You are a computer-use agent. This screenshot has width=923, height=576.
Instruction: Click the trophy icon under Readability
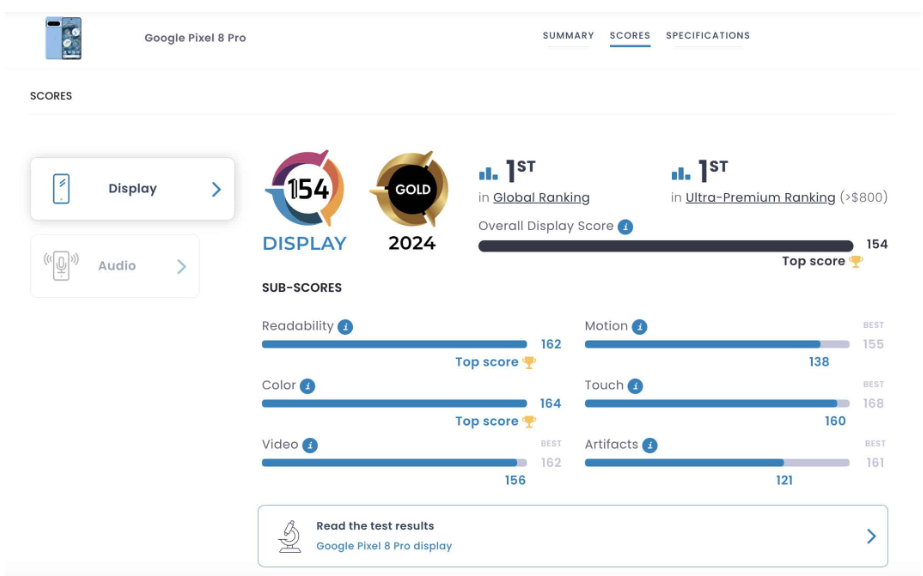coord(529,362)
